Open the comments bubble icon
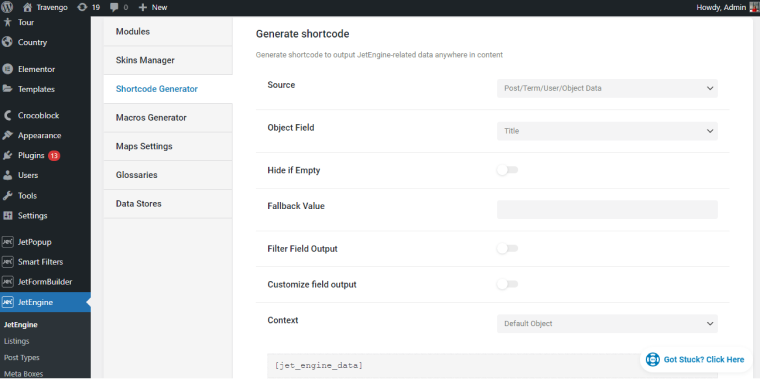760x379 pixels. pyautogui.click(x=114, y=7)
